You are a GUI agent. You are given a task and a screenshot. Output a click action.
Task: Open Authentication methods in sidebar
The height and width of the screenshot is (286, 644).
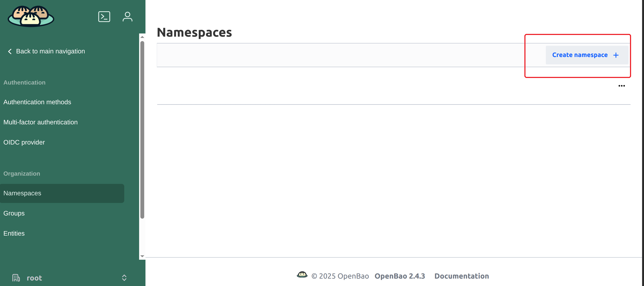37,102
